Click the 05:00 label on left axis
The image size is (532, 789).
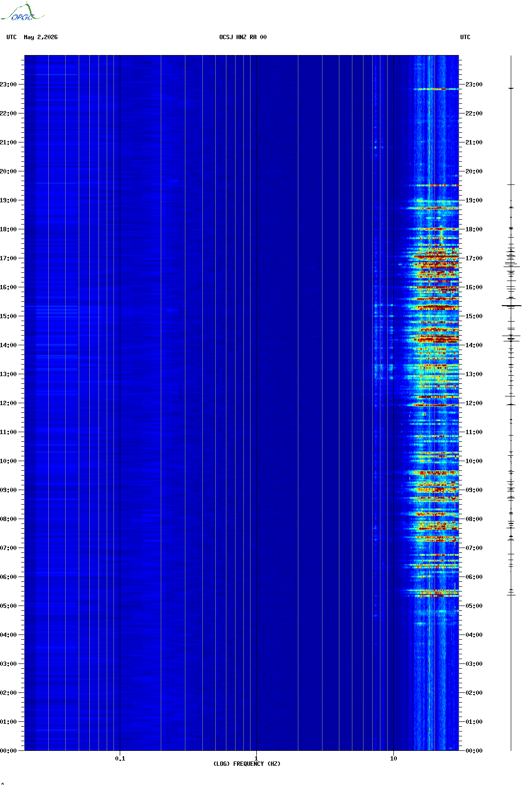(x=8, y=606)
